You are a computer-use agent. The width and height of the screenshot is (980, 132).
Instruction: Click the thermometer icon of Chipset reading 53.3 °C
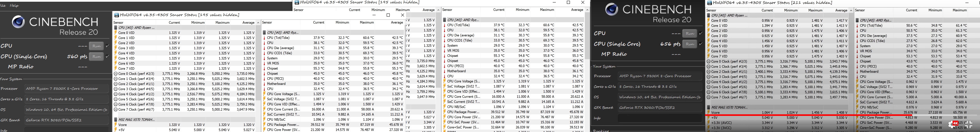[x=857, y=56]
